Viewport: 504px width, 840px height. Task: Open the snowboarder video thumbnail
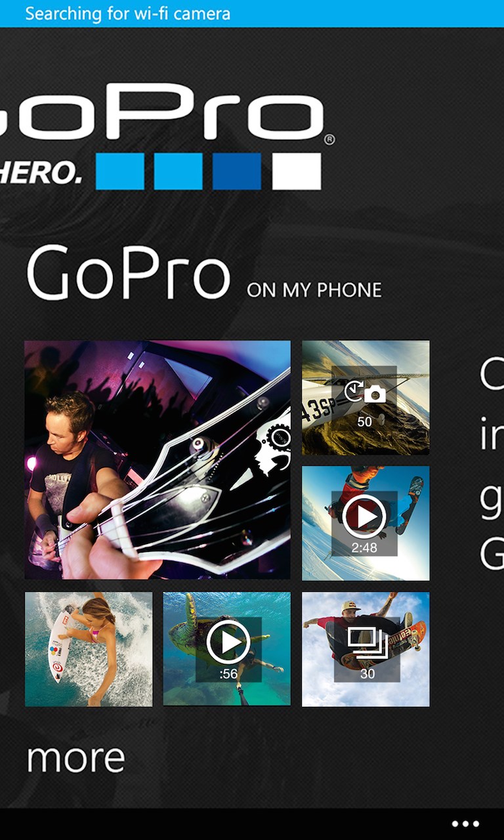coord(366,523)
